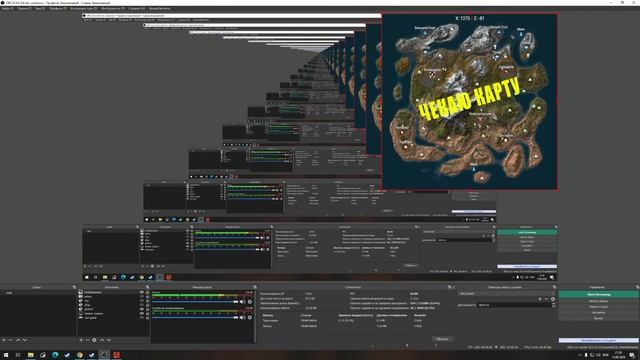This screenshot has width=640, height=360.
Task: Click the green Start Streaming button
Action: [x=599, y=294]
